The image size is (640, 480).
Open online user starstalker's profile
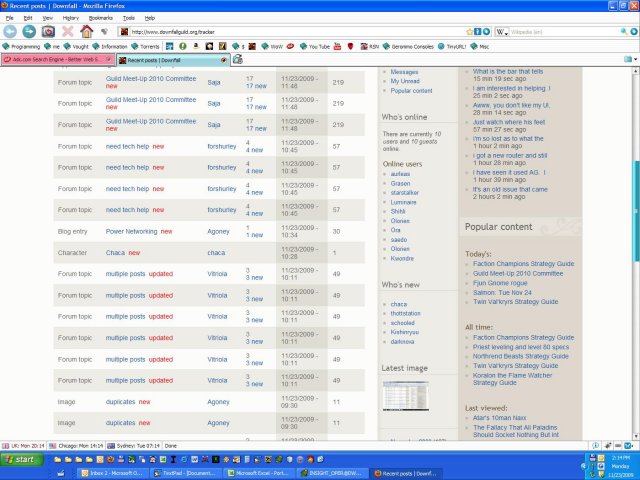coord(404,193)
